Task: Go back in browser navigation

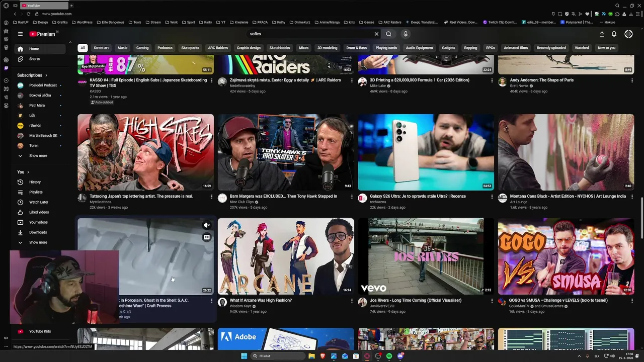Action: (x=14, y=14)
